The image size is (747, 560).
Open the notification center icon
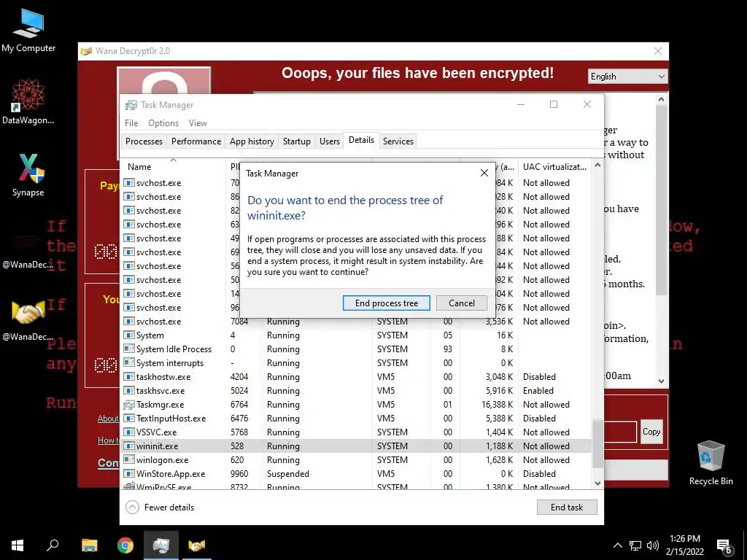(724, 547)
